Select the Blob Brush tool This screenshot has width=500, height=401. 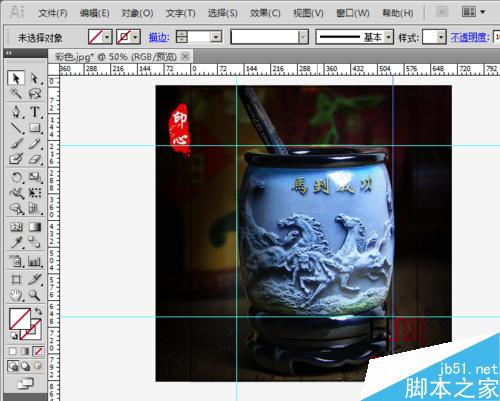pyautogui.click(x=15, y=159)
